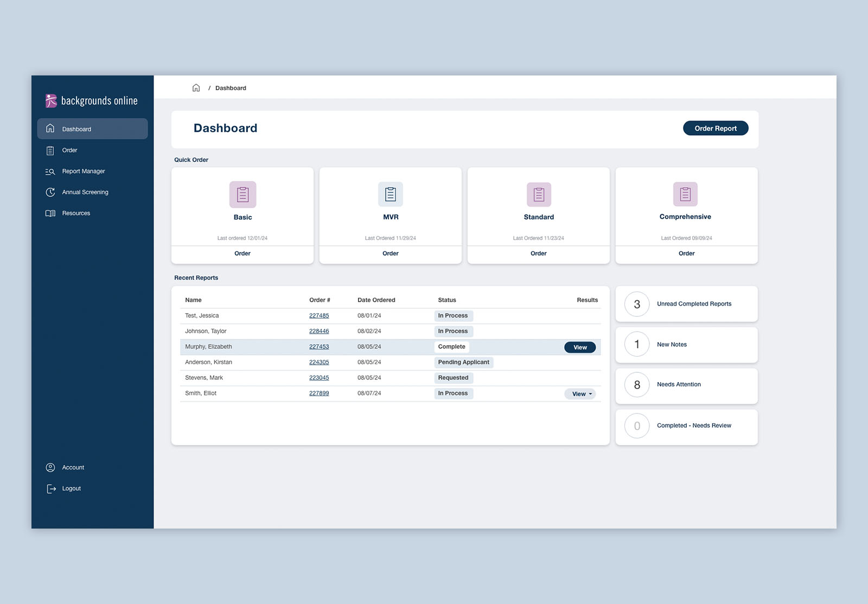
Task: Click Order under the Comprehensive card
Action: [x=686, y=253]
